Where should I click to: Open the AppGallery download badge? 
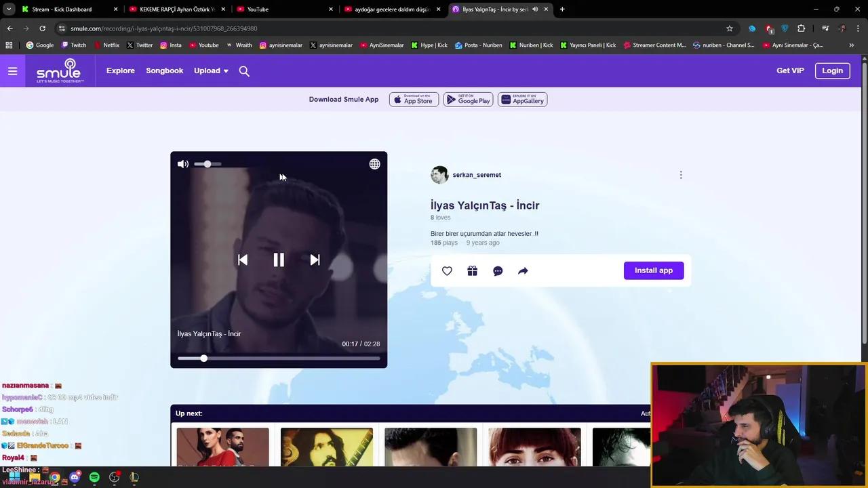tap(522, 100)
